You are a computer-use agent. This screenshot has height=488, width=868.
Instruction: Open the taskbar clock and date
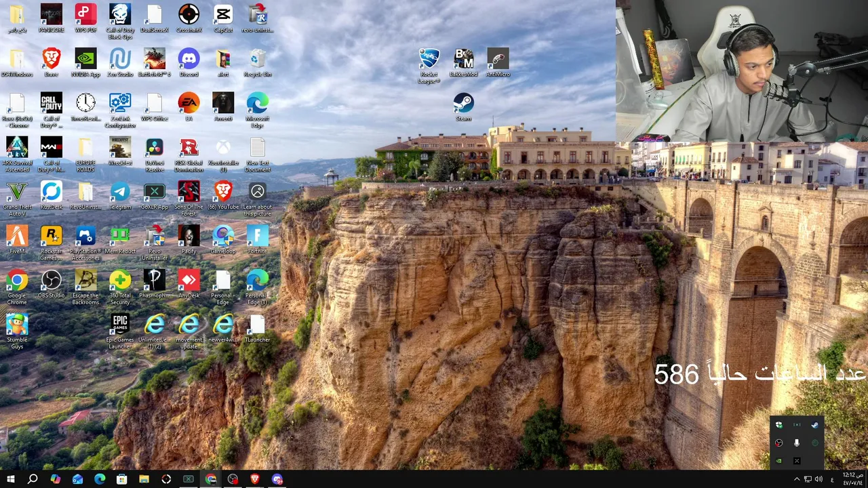click(x=852, y=479)
